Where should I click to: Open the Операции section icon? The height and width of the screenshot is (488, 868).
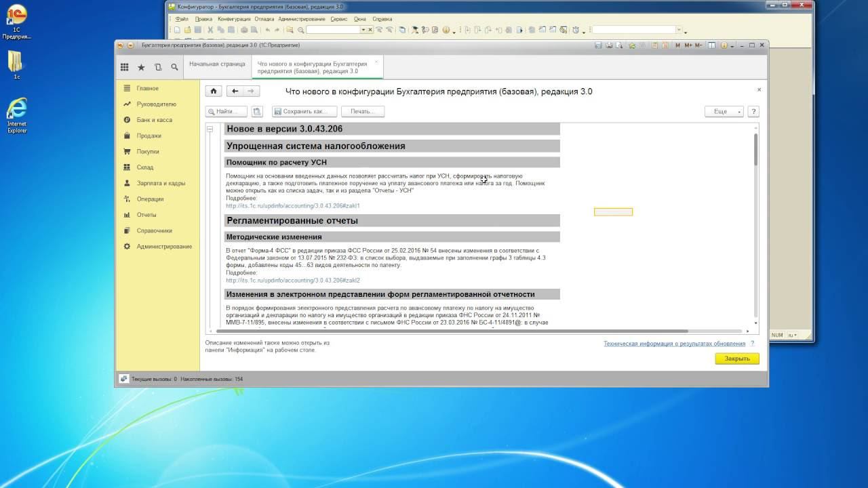tap(127, 199)
